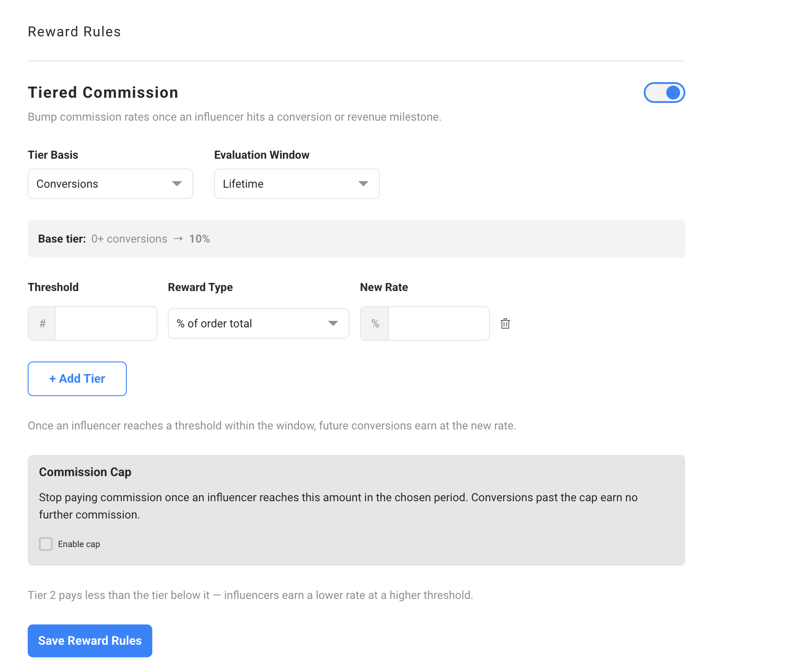Click the 'Bump commission rates' description text
The image size is (790, 672).
click(234, 117)
